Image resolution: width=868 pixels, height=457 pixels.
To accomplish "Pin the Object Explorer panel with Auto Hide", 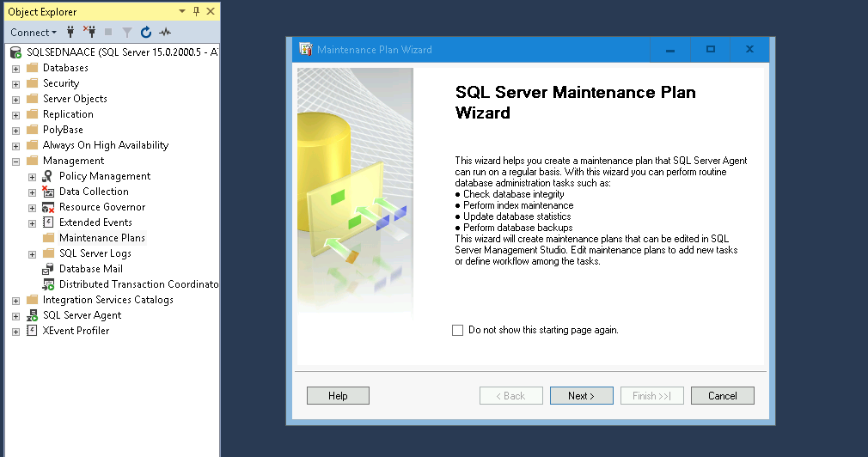I will 196,11.
